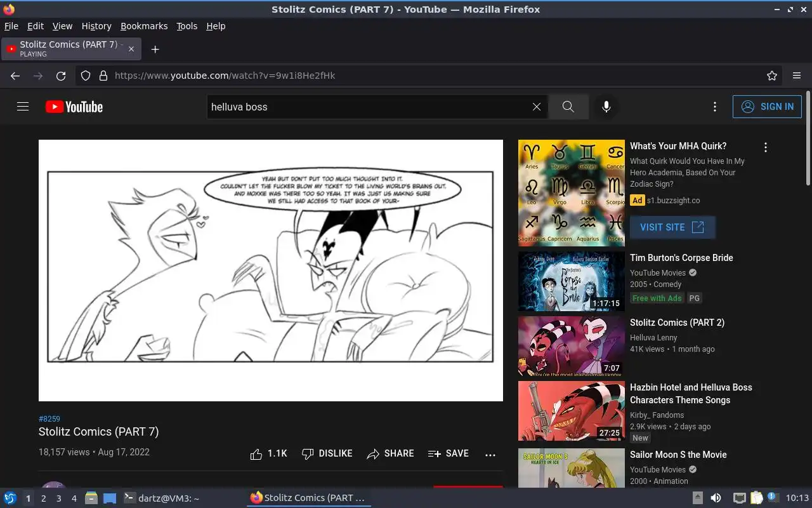This screenshot has height=508, width=812.
Task: Click the Firefox Stolitz Comics taskbar entry
Action: coord(308,498)
